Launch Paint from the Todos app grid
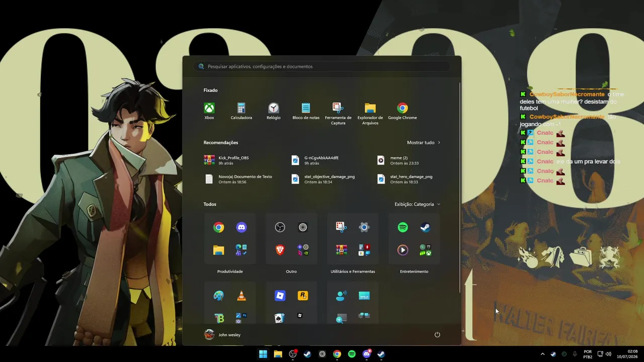Screen dimensions: 644x362 click(x=218, y=296)
